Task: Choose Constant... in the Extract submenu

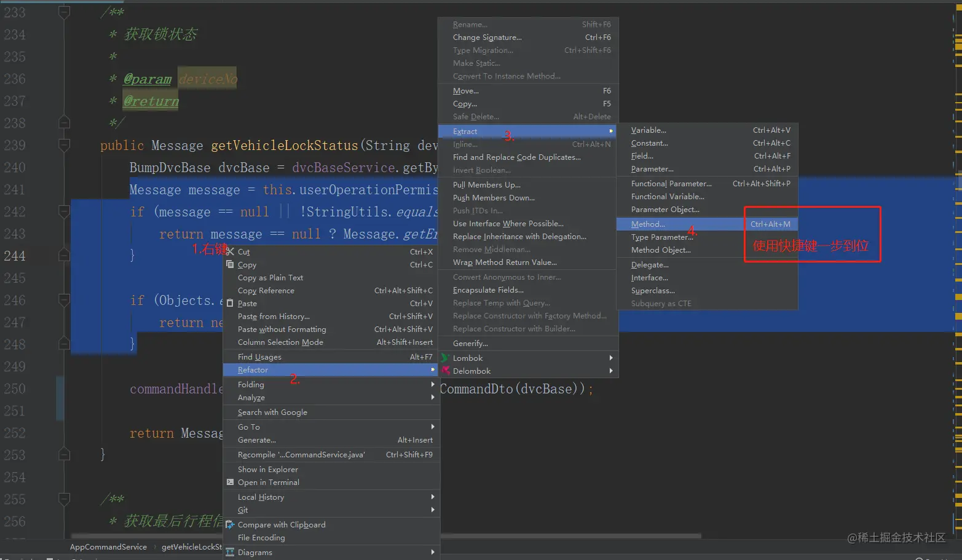Action: coord(707,143)
